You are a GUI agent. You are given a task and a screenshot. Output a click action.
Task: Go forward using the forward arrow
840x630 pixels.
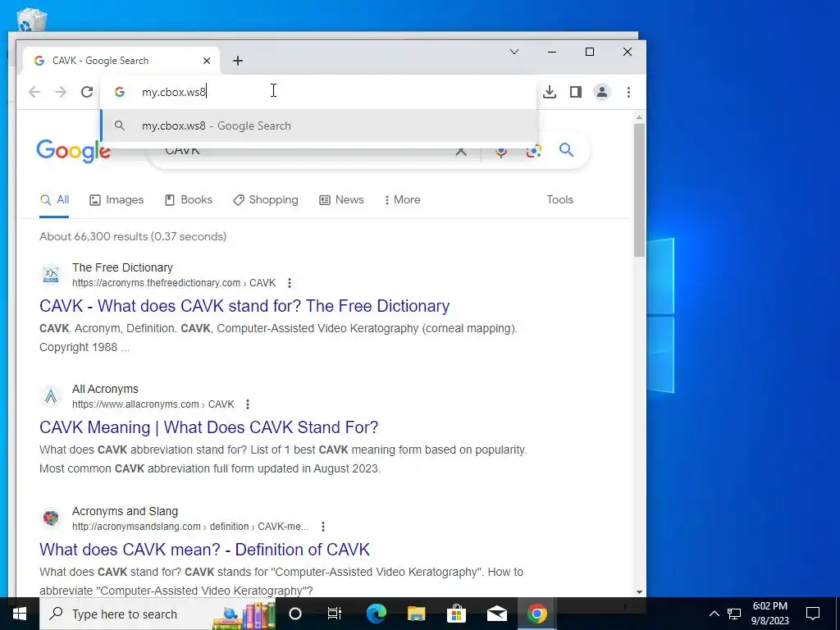[x=61, y=92]
